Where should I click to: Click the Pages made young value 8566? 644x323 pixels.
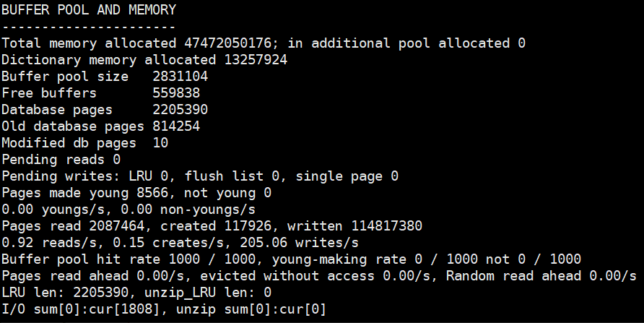point(152,193)
